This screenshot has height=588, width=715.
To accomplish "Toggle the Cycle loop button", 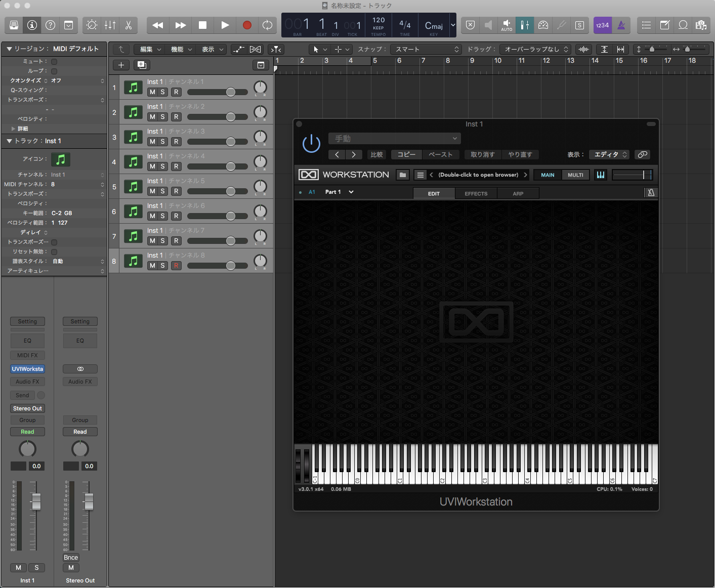I will tap(267, 25).
